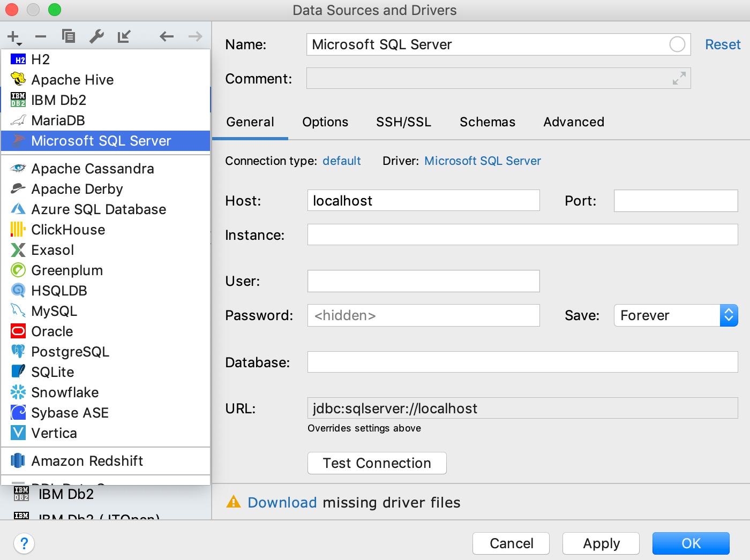The width and height of the screenshot is (750, 560).
Task: Select Microsoft SQL Server entry
Action: point(106,141)
